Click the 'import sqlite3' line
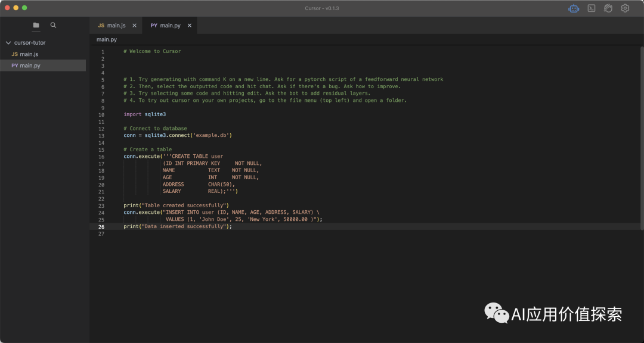 coord(144,114)
